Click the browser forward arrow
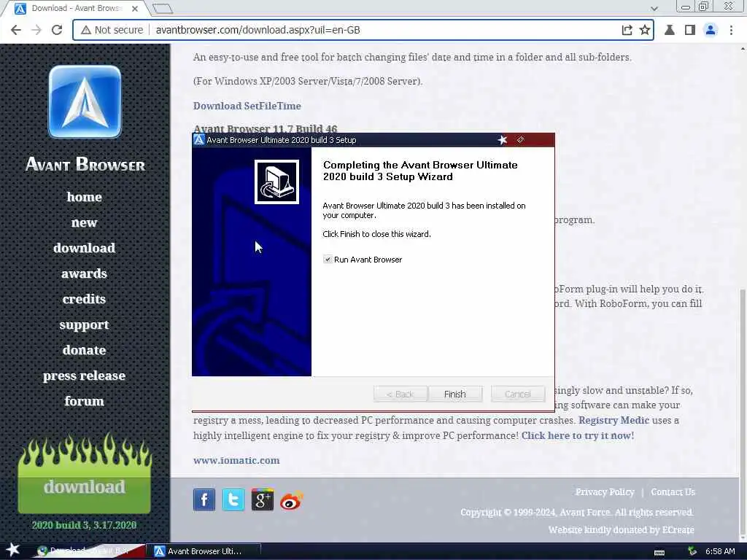The image size is (747, 560). tap(36, 30)
